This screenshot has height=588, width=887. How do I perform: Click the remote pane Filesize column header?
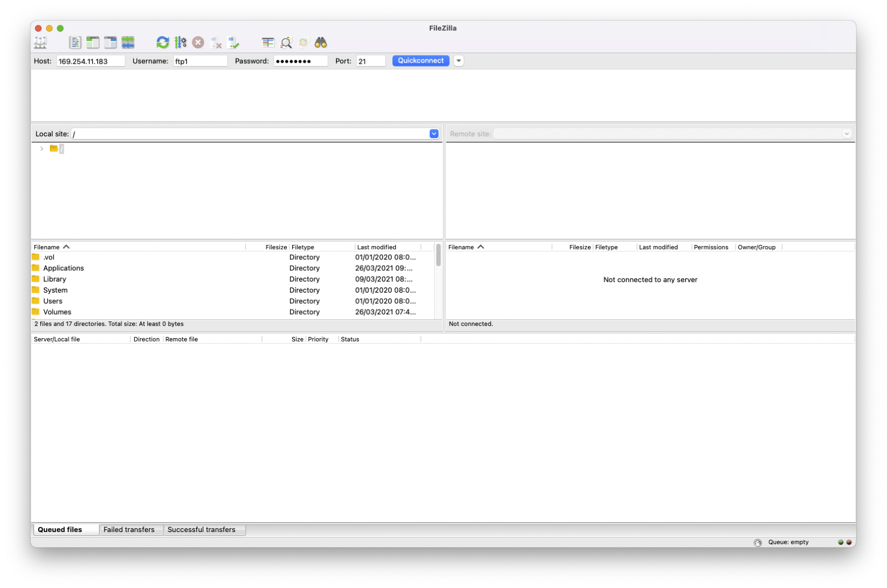(573, 247)
